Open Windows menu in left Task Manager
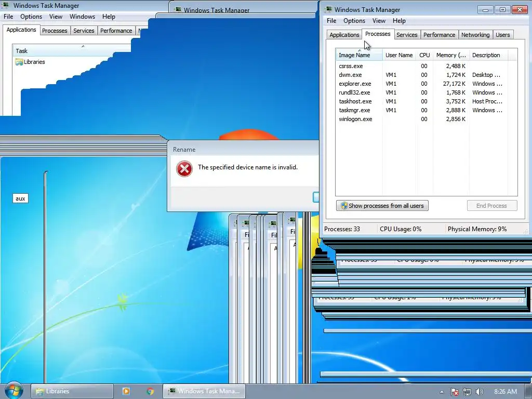This screenshot has width=532, height=399. click(82, 17)
